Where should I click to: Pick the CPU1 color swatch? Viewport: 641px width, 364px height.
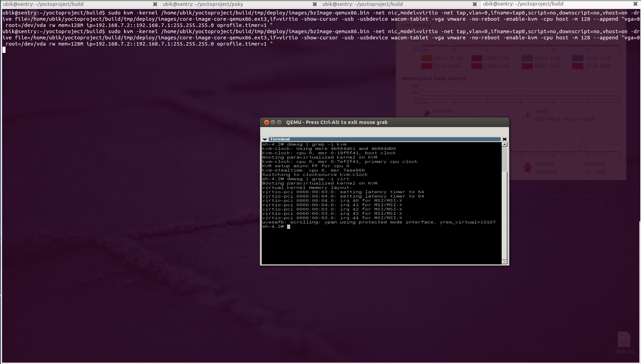pyautogui.click(x=426, y=58)
